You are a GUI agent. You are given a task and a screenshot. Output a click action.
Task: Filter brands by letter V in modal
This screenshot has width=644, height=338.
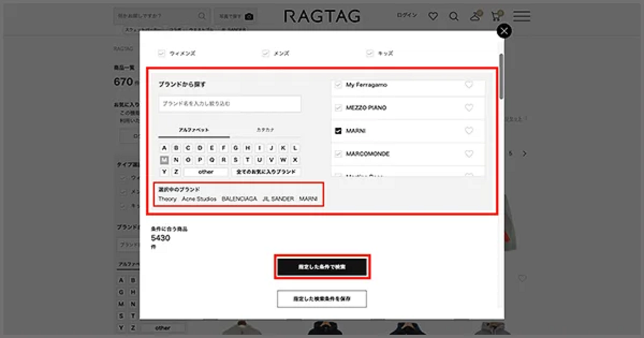click(x=272, y=160)
